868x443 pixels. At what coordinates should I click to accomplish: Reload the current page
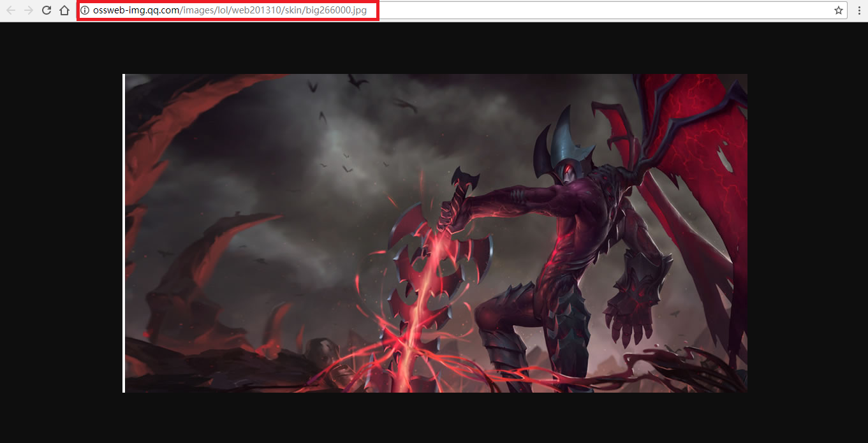point(47,10)
